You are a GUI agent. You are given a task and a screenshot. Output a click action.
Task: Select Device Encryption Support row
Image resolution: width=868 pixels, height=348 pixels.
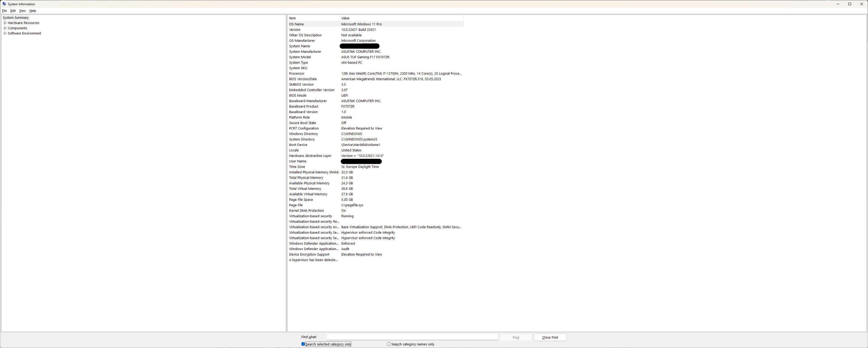[x=376, y=254]
